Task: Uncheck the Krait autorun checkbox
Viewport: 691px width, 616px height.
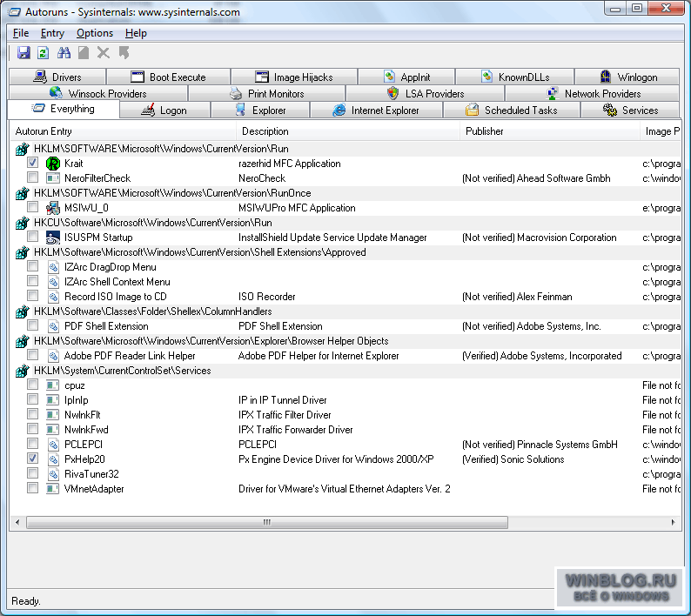Action: pyautogui.click(x=32, y=162)
